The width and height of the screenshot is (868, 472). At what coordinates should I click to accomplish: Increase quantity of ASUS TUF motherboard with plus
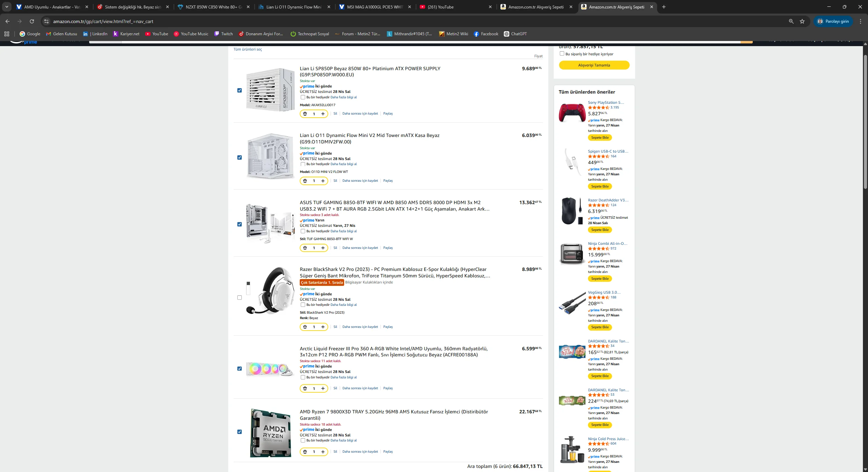point(323,248)
